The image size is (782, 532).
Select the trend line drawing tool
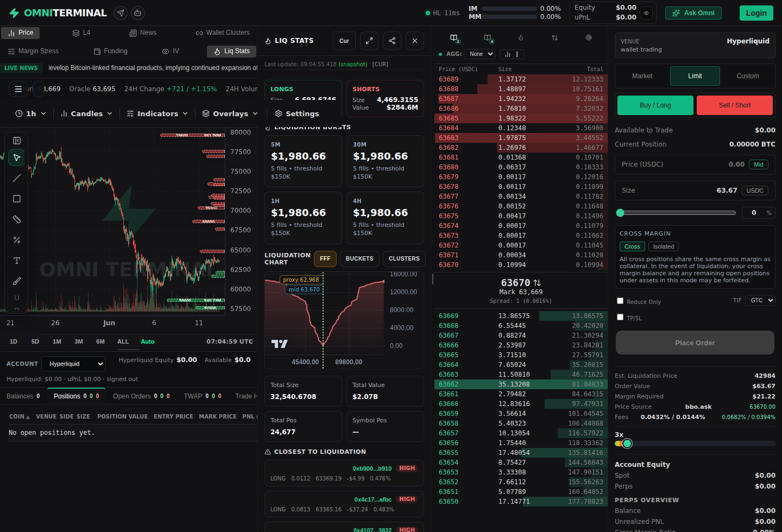tap(17, 178)
